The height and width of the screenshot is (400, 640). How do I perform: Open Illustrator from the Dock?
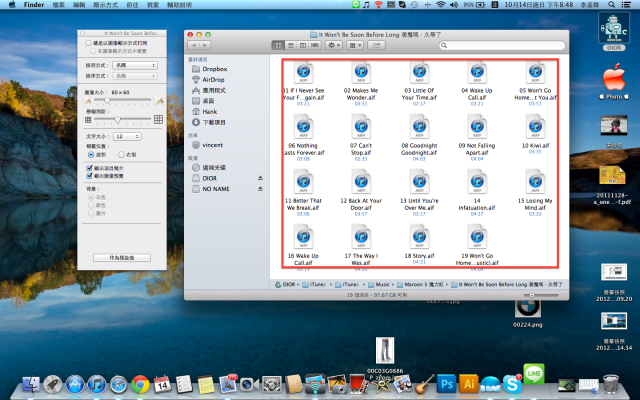(469, 384)
